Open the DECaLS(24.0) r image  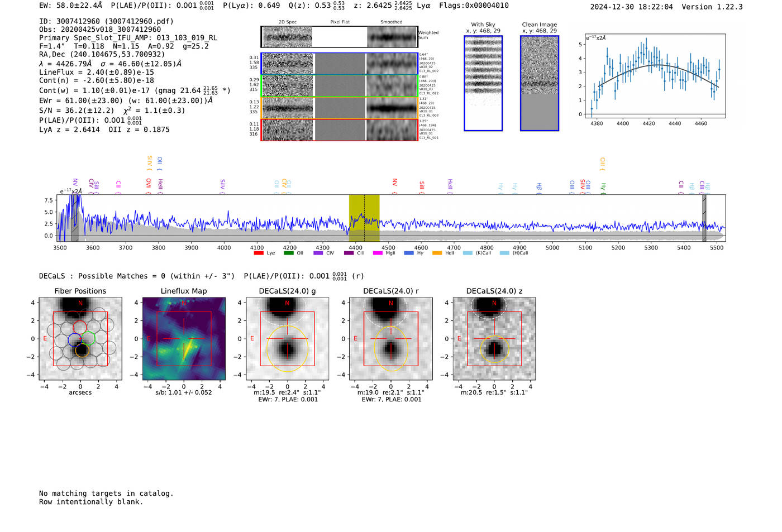pyautogui.click(x=391, y=338)
